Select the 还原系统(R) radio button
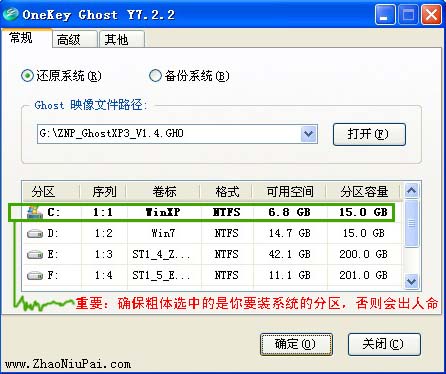This screenshot has width=446, height=374. [27, 76]
